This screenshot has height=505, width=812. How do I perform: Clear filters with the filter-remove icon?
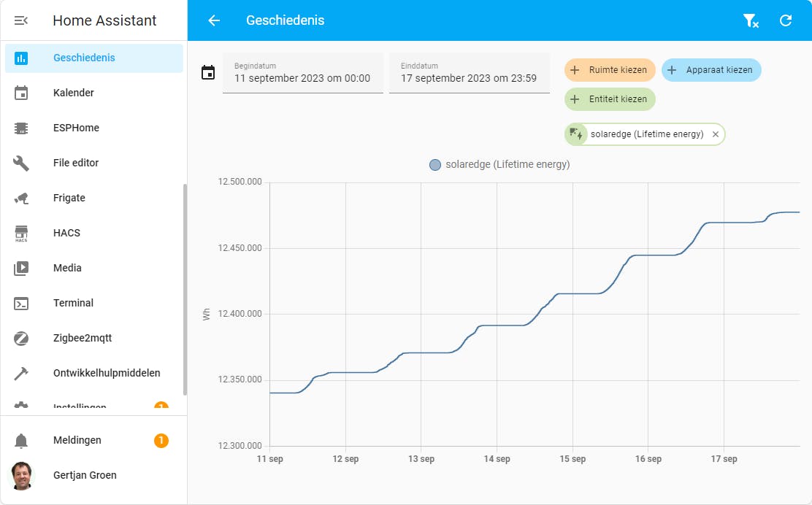click(x=751, y=20)
